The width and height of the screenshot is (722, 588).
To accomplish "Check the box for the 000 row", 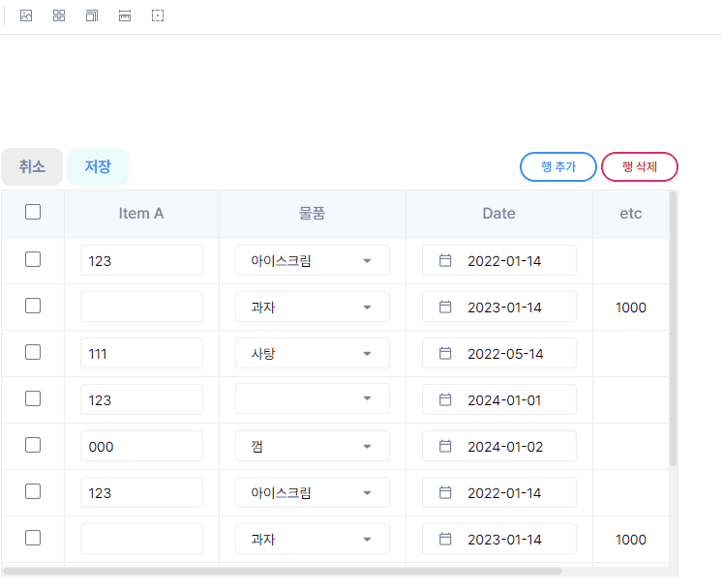I will [x=33, y=446].
